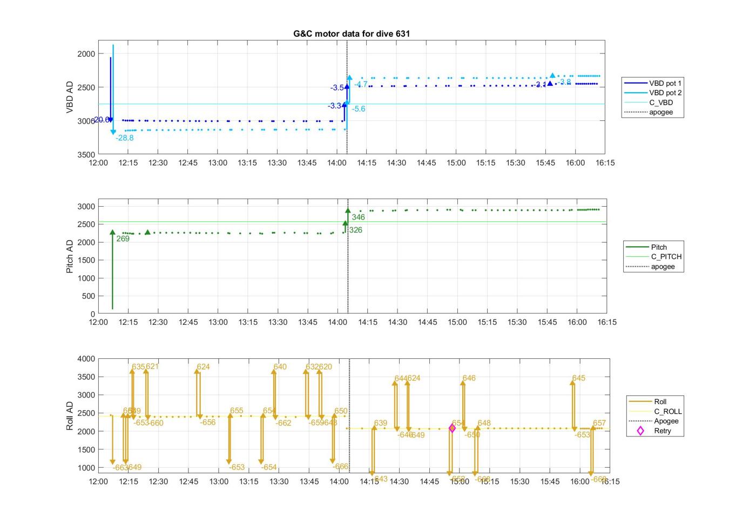Image resolution: width=756 pixels, height=532 pixels.
Task: Click the "646" label on the Roll plot
Action: [469, 378]
